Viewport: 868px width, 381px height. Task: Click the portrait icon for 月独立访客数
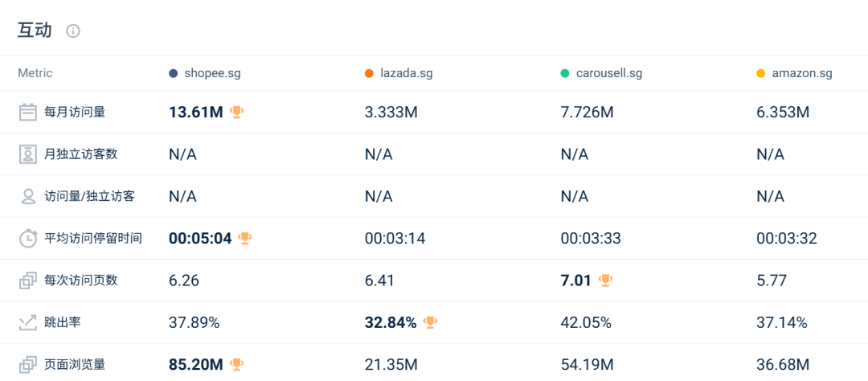pyautogui.click(x=28, y=154)
